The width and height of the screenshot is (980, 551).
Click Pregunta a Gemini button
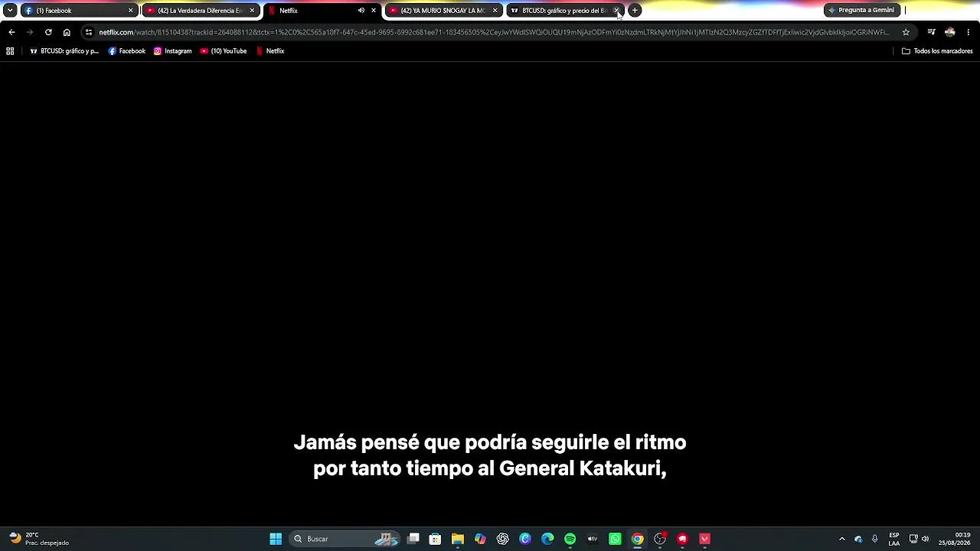[861, 10]
